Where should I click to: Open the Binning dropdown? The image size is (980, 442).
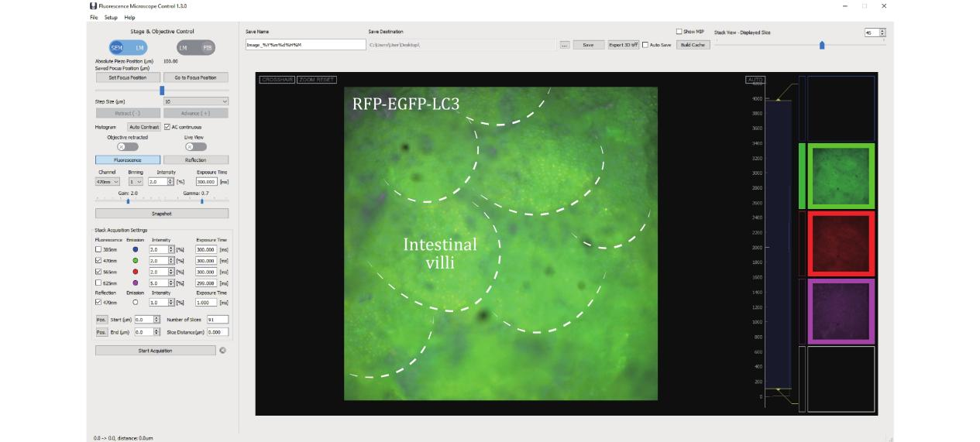135,181
